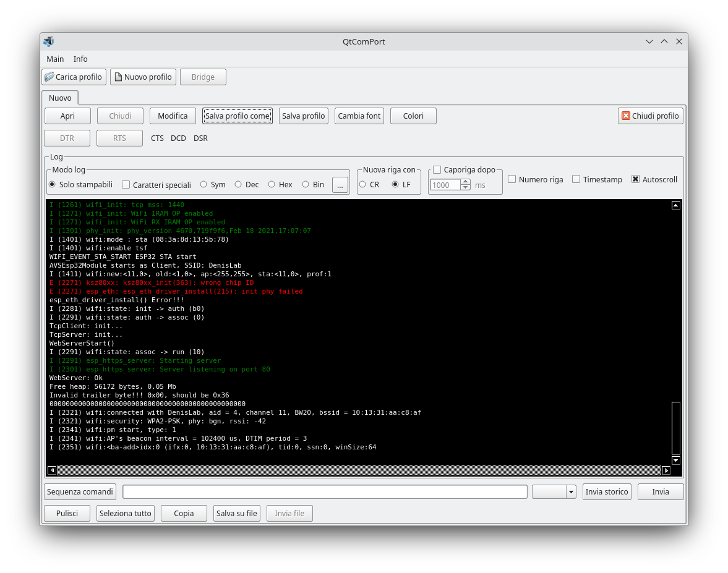The height and width of the screenshot is (573, 728).
Task: Increment the Caporiga dopo ms value
Action: point(465,181)
